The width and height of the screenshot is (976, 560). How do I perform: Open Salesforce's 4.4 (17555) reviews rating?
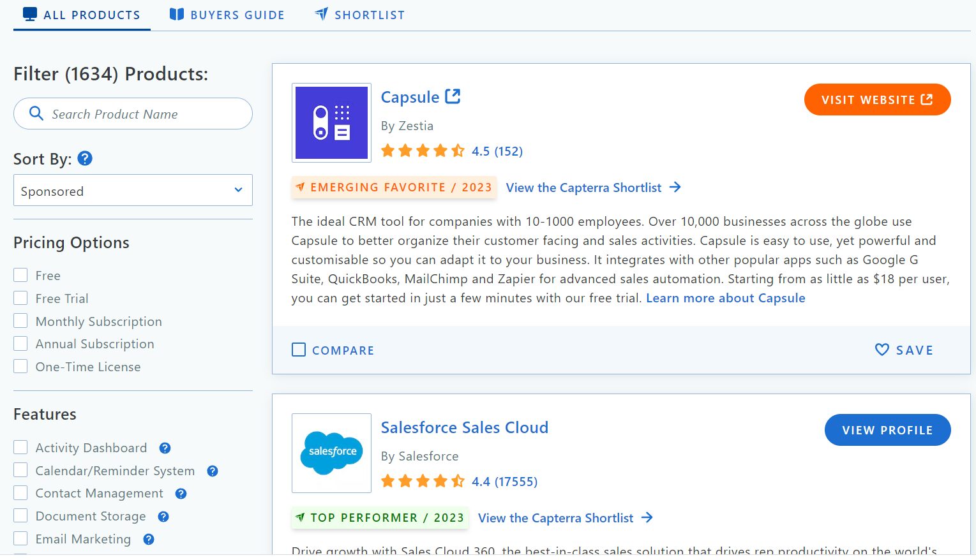[505, 482]
